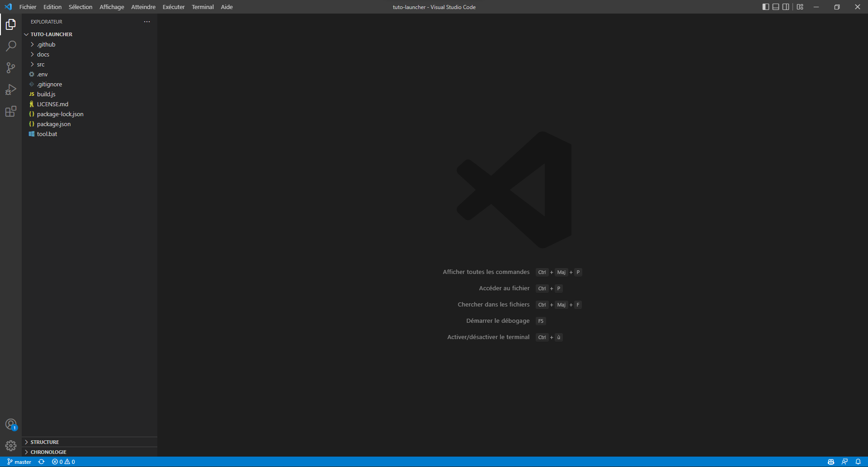868x467 pixels.
Task: Open the tool.bat file
Action: pos(90,134)
